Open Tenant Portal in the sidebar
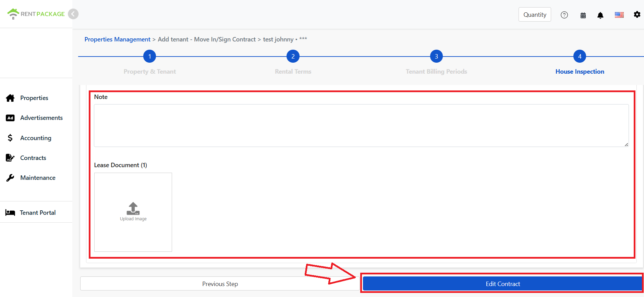The height and width of the screenshot is (297, 644). (38, 213)
